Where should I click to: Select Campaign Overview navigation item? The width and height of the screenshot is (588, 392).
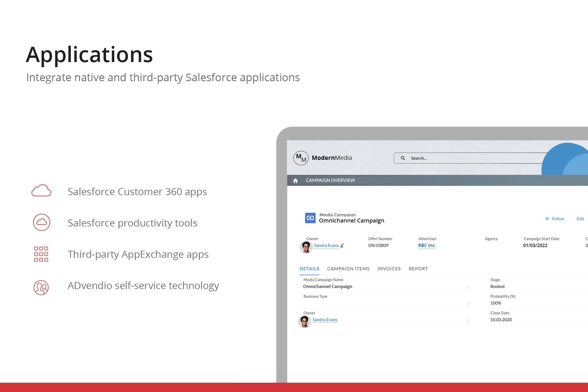click(330, 180)
